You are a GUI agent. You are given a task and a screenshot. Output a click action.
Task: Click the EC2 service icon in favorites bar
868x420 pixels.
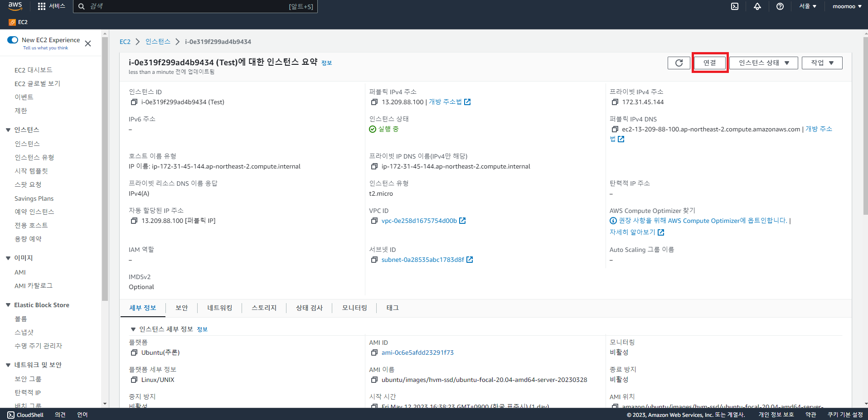[12, 22]
